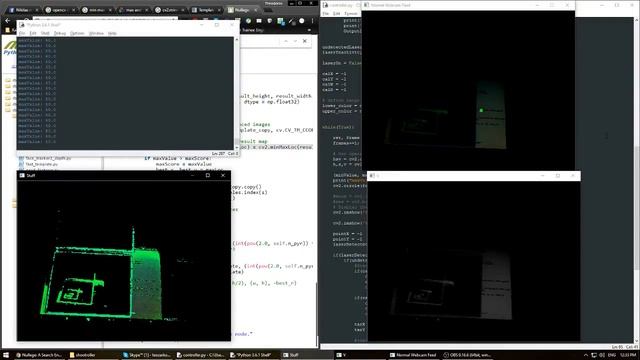Click the blue-green squares extension icon
This screenshot has height=360, width=640.
(280, 20)
